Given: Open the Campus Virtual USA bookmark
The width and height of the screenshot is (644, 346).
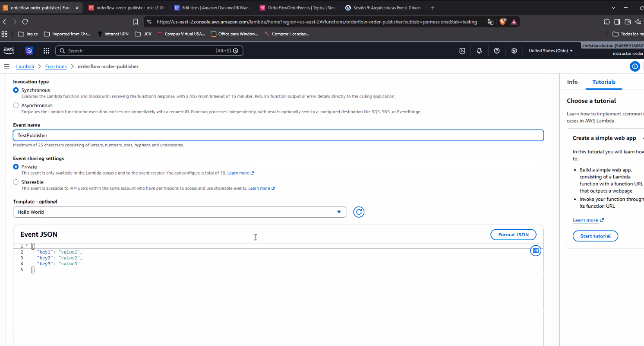Looking at the screenshot, I should 180,34.
